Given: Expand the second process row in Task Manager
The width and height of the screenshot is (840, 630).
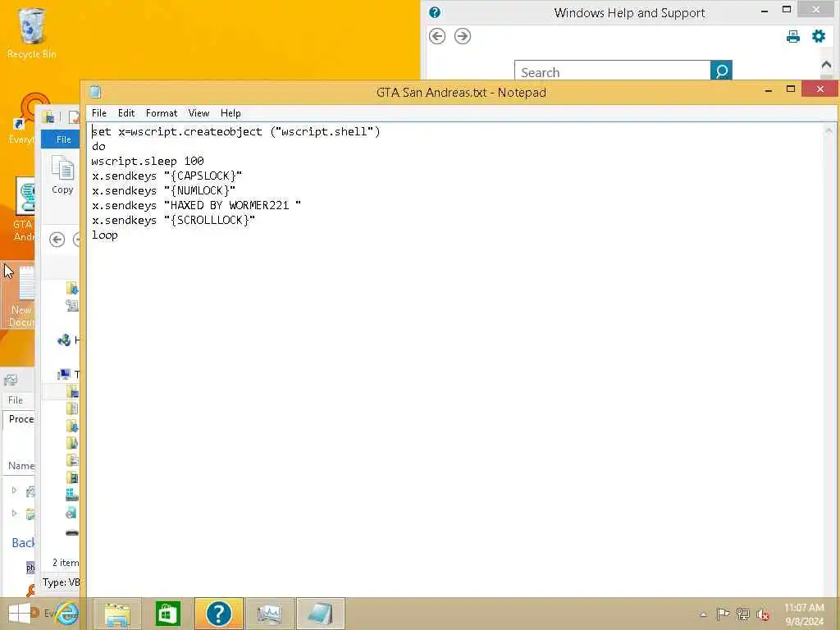Looking at the screenshot, I should coord(15,514).
